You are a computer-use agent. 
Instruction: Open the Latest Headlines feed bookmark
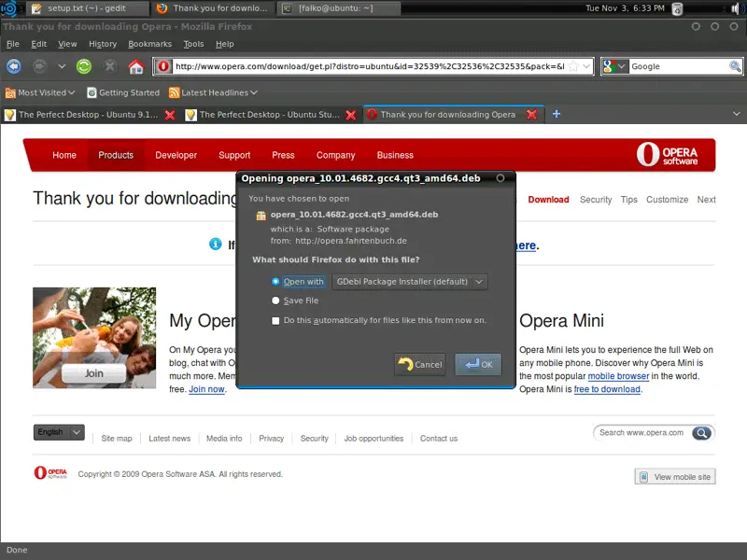point(213,92)
